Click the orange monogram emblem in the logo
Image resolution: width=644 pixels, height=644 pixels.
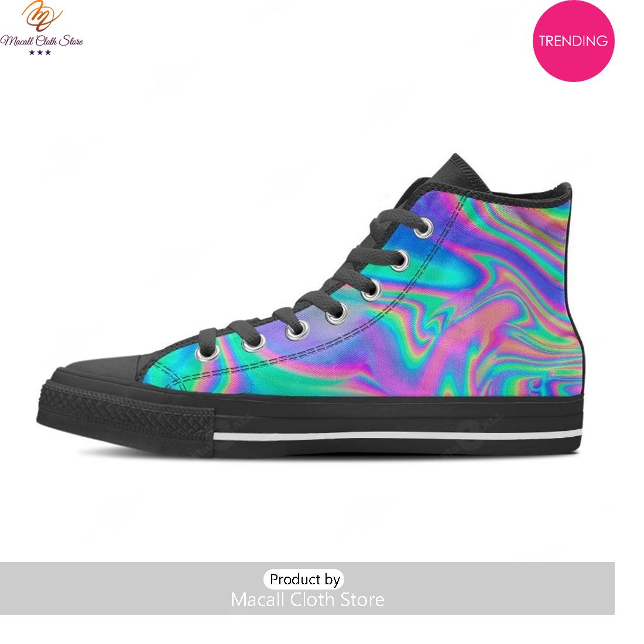coord(41,16)
